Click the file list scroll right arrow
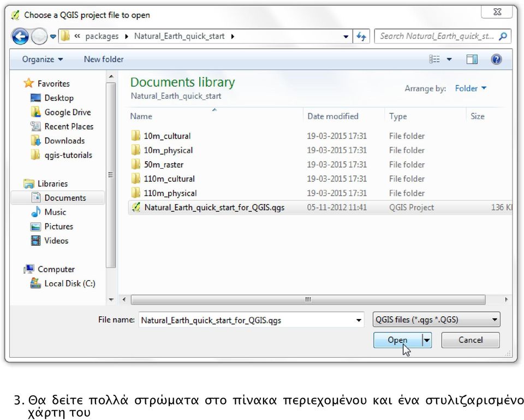Image resolution: width=524 pixels, height=420 pixels. pyautogui.click(x=507, y=299)
